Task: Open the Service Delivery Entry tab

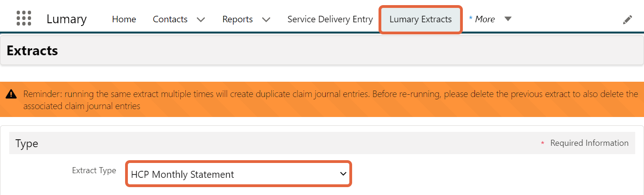Action: point(330,19)
